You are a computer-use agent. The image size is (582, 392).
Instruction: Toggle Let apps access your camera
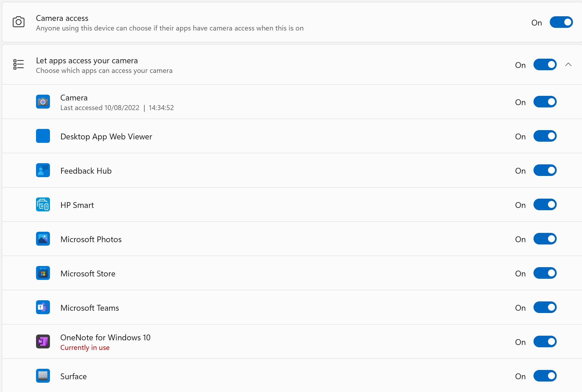pos(545,65)
